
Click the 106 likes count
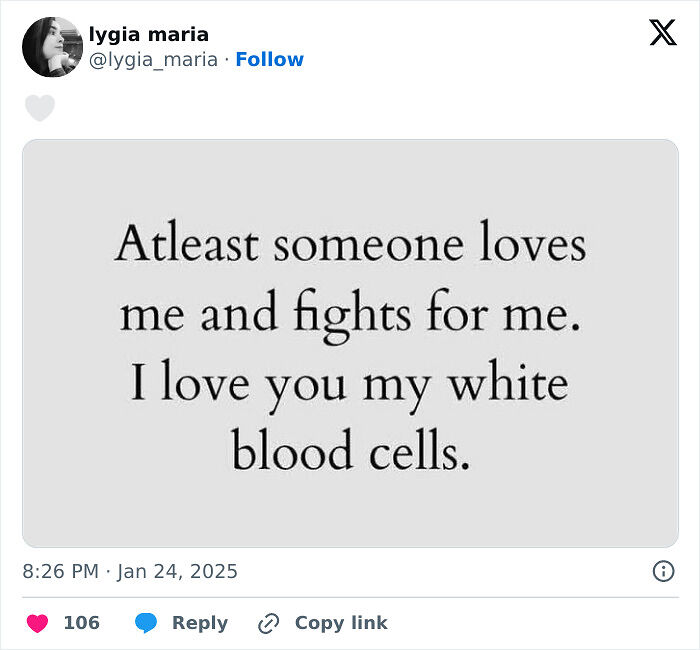tap(82, 623)
